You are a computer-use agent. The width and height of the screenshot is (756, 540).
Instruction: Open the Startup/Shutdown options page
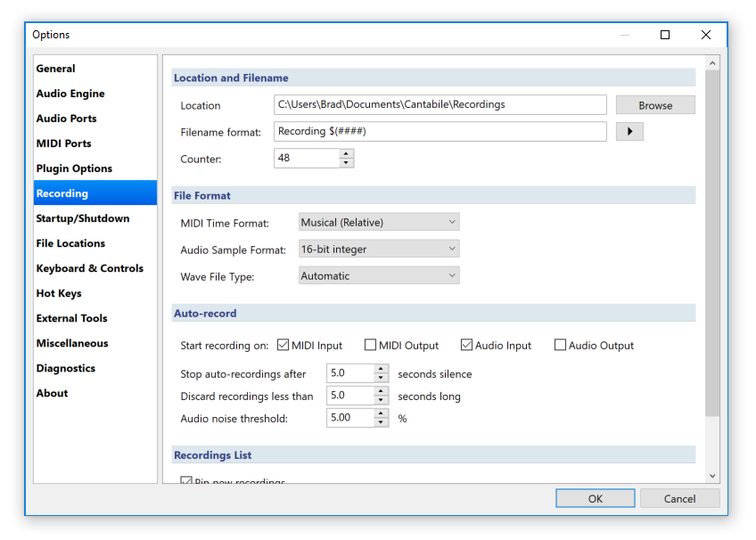(x=95, y=218)
